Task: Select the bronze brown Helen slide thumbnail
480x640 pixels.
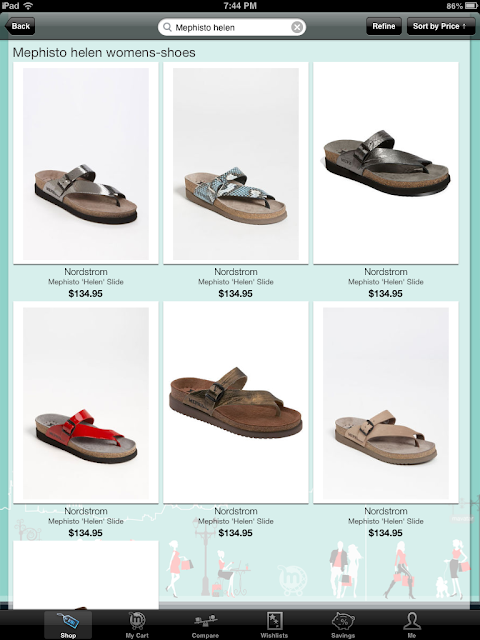Action: pyautogui.click(x=236, y=402)
